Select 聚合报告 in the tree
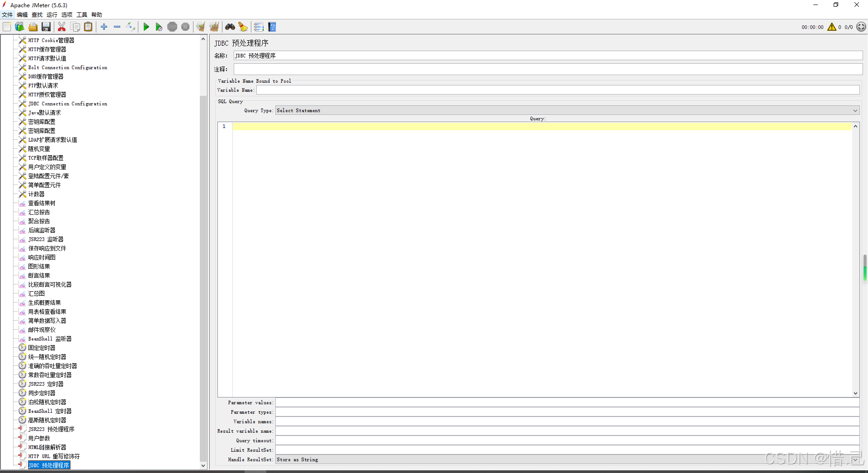This screenshot has height=473, width=868. click(39, 221)
